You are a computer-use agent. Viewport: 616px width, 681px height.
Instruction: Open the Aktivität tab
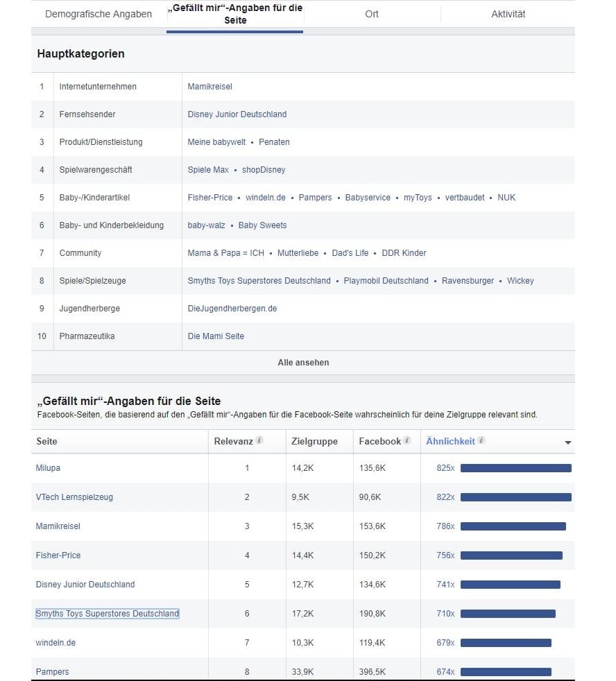(x=508, y=14)
